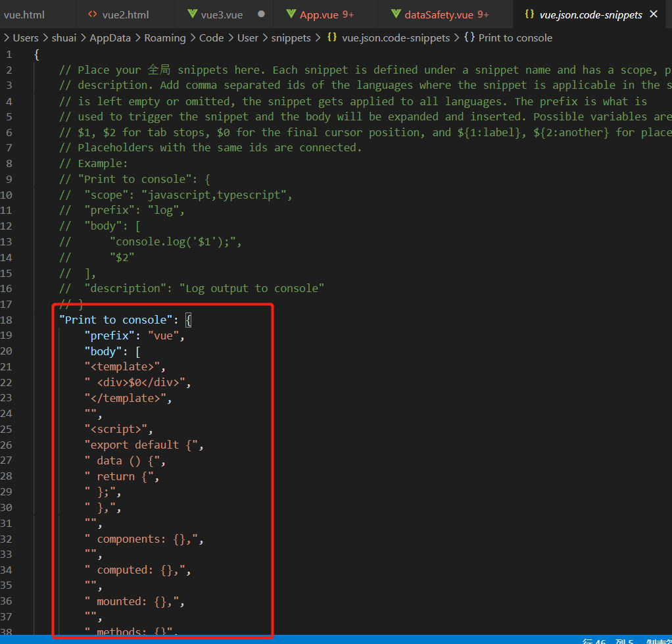The height and width of the screenshot is (644, 672).
Task: Click the " return {" string on line 28
Action: pos(119,476)
